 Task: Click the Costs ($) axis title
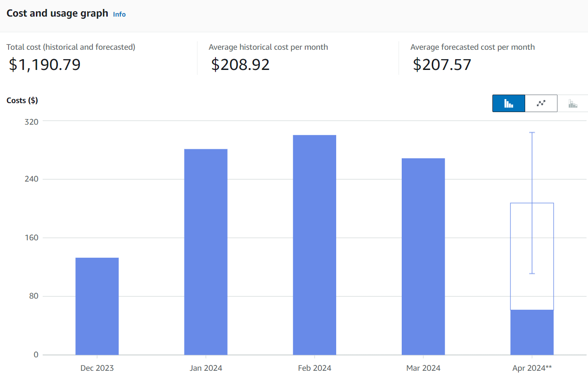[x=22, y=100]
